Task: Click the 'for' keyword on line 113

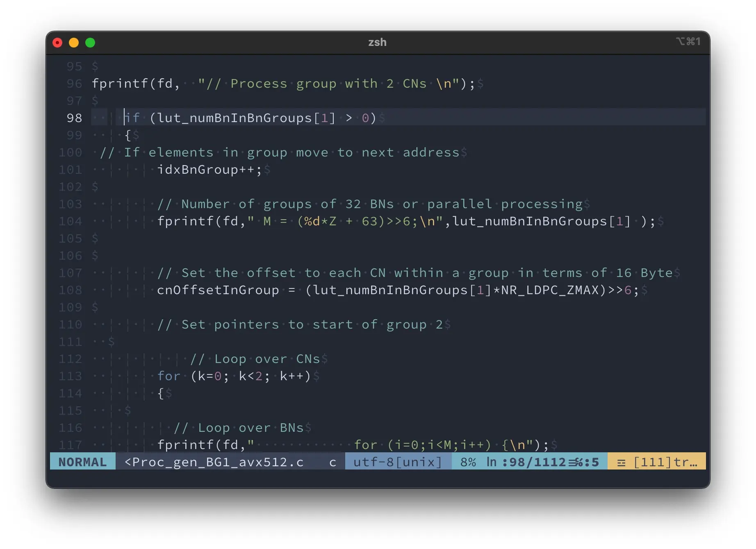Action: [x=169, y=376]
